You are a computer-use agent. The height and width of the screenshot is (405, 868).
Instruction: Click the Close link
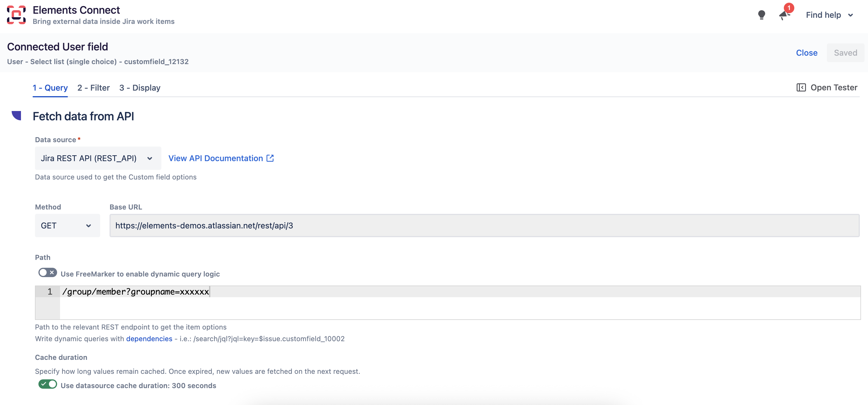click(x=807, y=52)
